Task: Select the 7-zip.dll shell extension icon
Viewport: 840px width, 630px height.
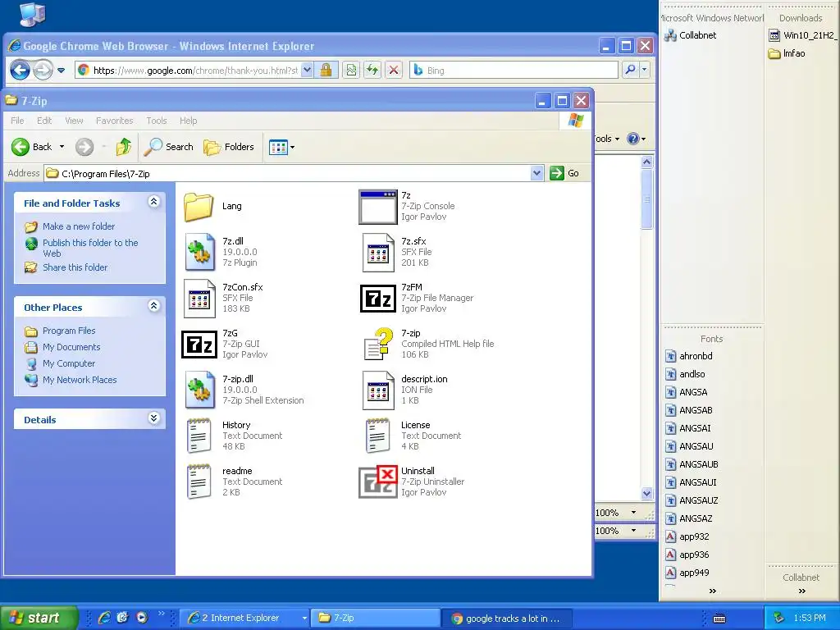Action: click(200, 390)
